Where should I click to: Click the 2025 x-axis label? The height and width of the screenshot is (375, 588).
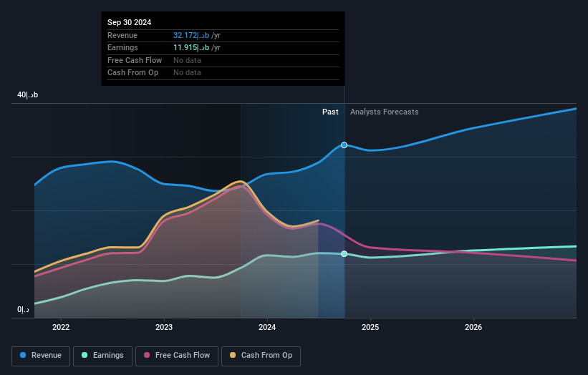point(370,328)
